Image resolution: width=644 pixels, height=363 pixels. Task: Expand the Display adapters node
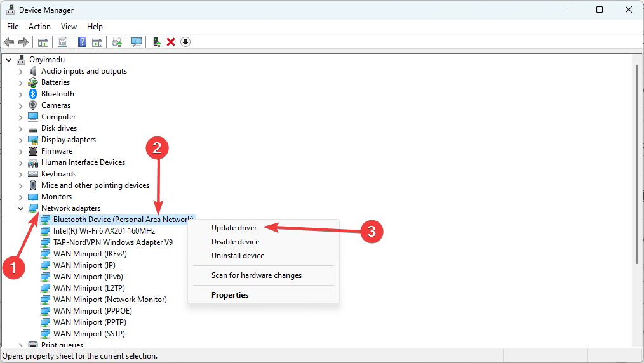point(20,140)
